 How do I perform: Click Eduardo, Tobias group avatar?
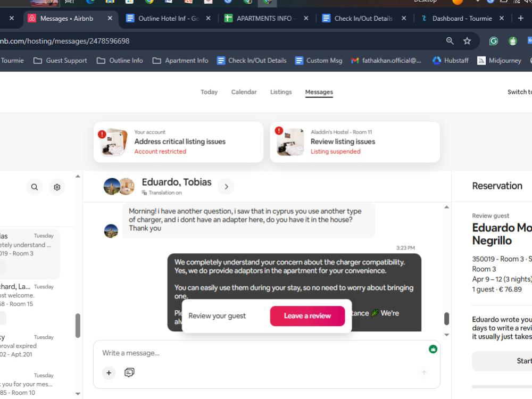click(119, 186)
